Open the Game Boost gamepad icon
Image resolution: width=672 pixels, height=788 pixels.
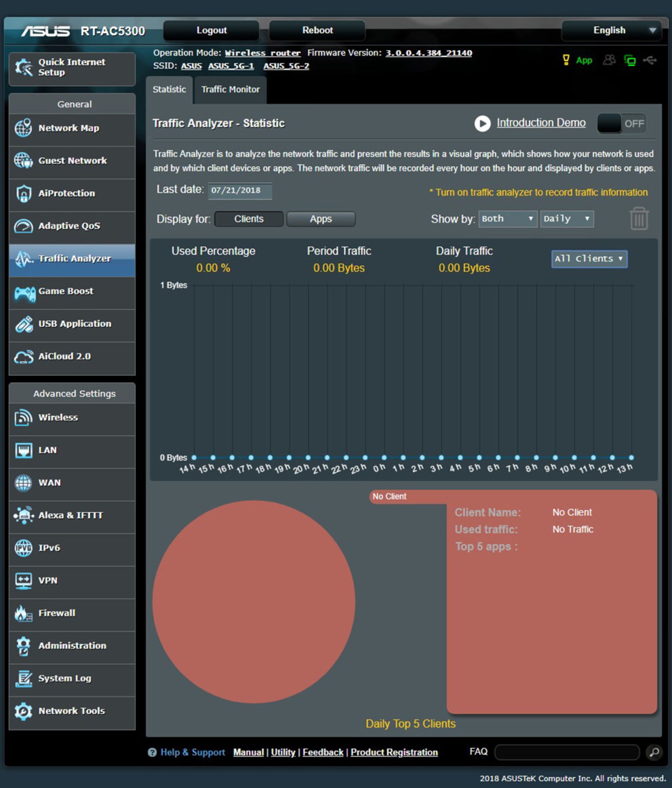click(24, 293)
